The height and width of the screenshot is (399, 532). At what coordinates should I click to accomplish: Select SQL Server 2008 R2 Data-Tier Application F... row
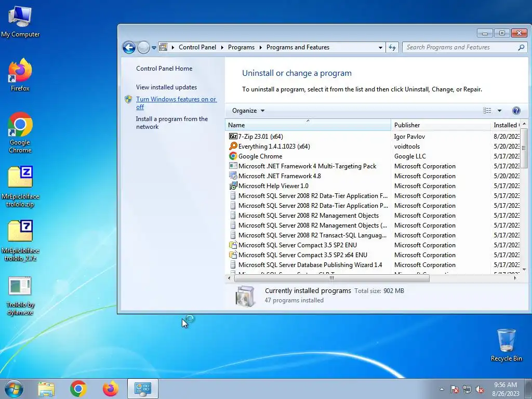tap(373, 196)
